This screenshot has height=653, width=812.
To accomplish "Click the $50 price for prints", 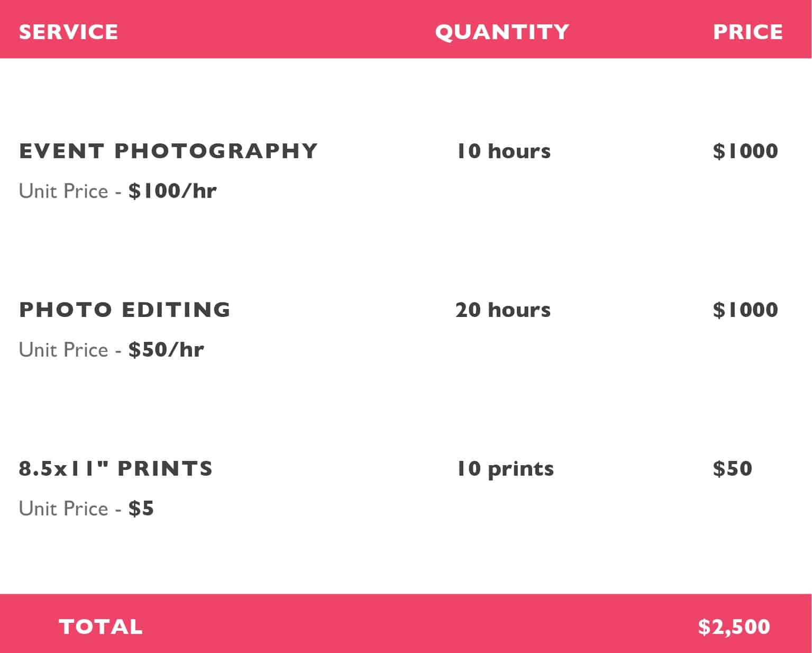I will (x=732, y=468).
